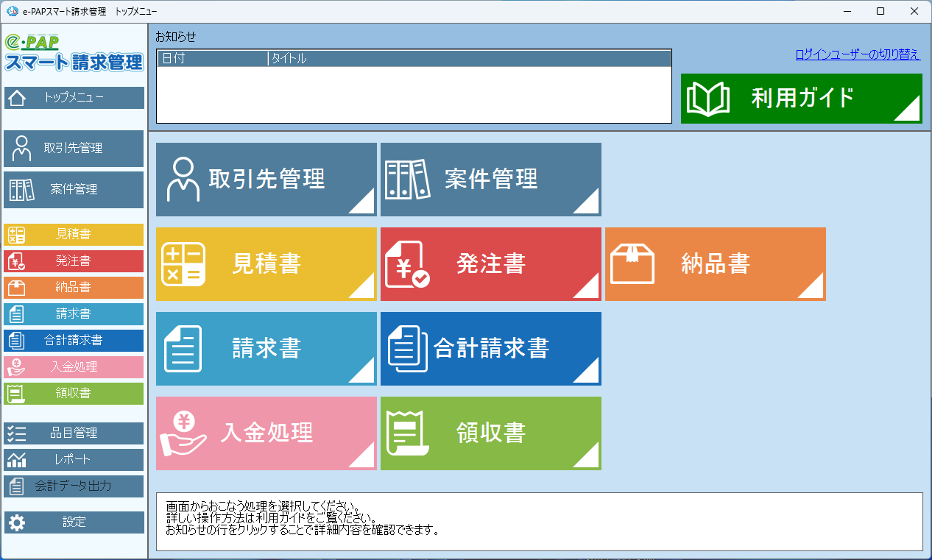Click the large 請求書 tile label
Image resolution: width=932 pixels, height=560 pixels.
(266, 348)
